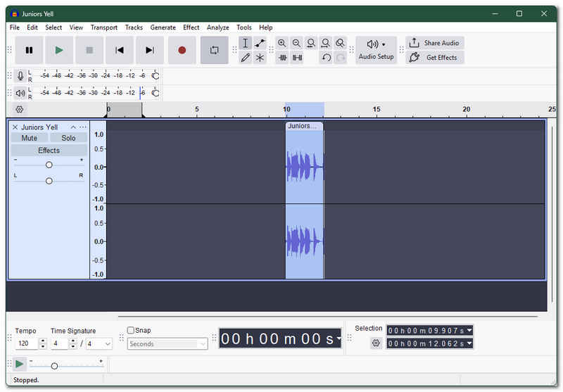The height and width of the screenshot is (392, 563).
Task: Open the Generate menu
Action: pyautogui.click(x=163, y=27)
